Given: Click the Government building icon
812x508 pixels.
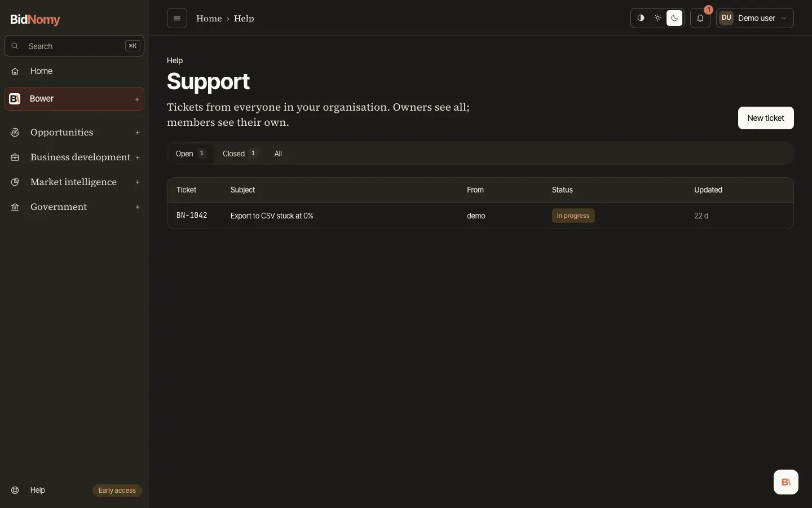Looking at the screenshot, I should 15,207.
